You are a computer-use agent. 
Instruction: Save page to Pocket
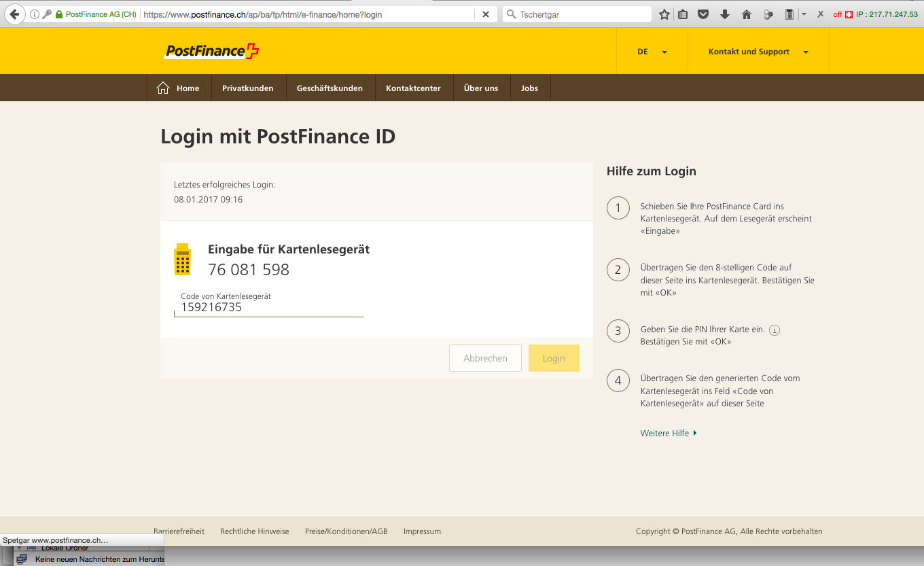pyautogui.click(x=704, y=14)
